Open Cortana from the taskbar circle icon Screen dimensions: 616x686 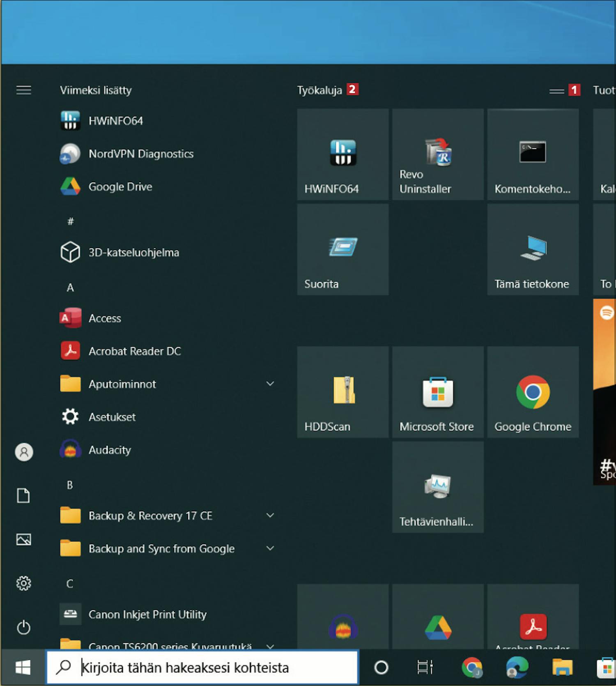click(381, 668)
